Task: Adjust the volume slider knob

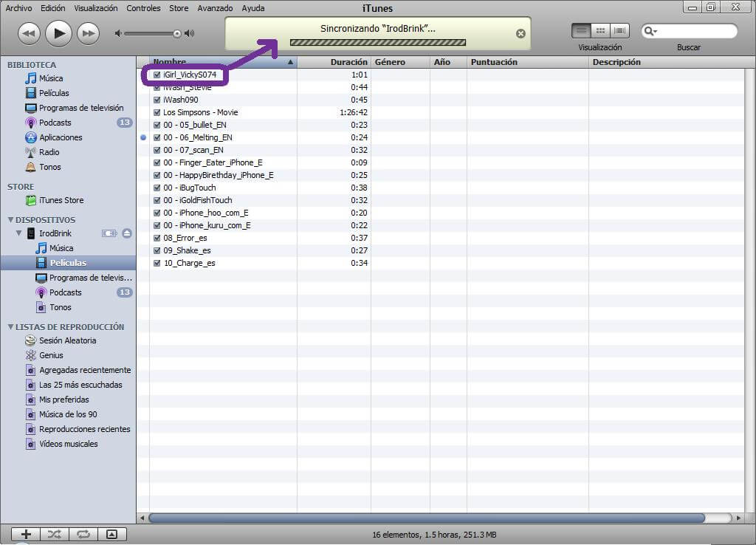Action: (177, 33)
